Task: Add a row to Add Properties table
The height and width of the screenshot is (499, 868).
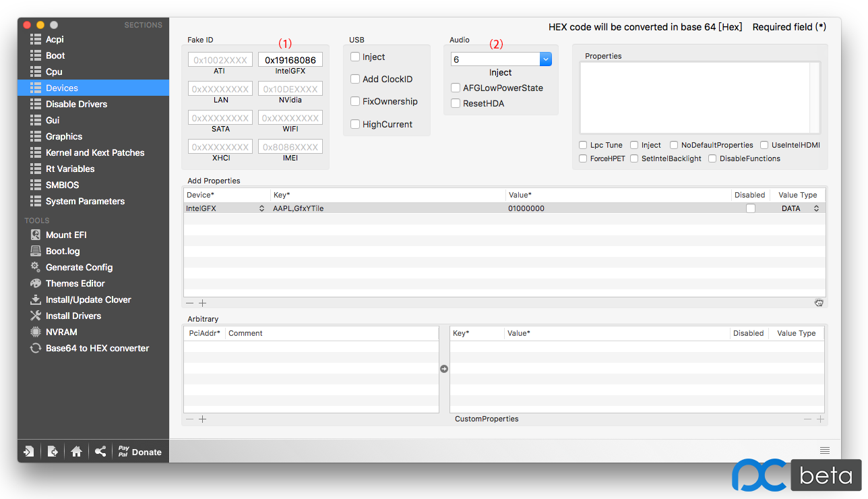Action: 202,303
